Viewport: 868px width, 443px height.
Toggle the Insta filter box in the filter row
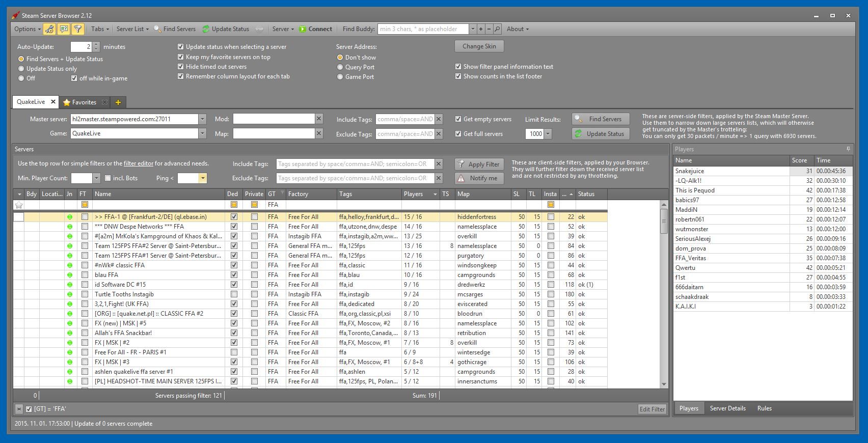tap(551, 205)
